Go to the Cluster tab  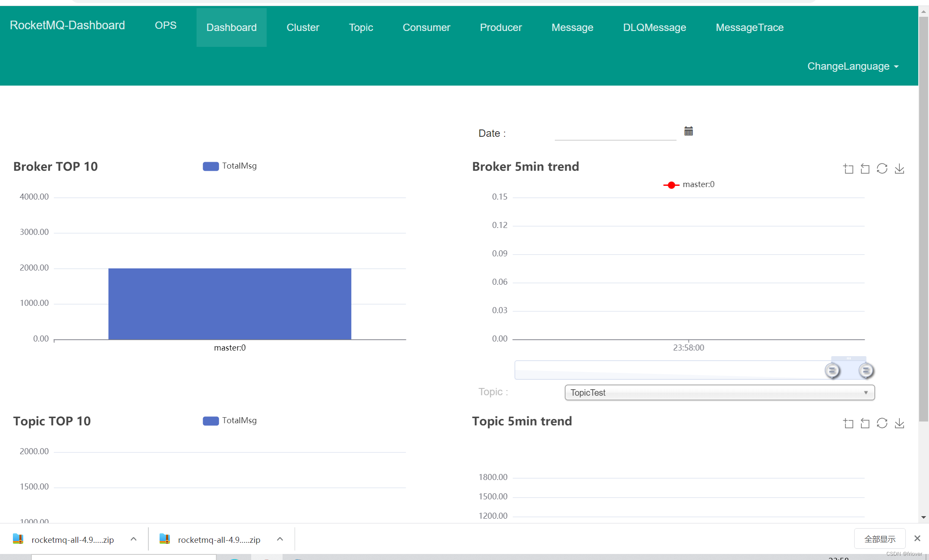point(303,28)
